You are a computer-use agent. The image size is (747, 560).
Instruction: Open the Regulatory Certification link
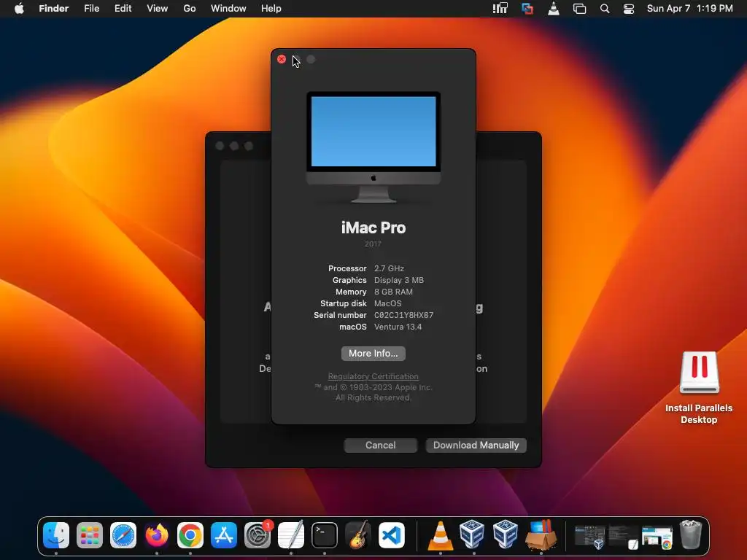pos(373,376)
